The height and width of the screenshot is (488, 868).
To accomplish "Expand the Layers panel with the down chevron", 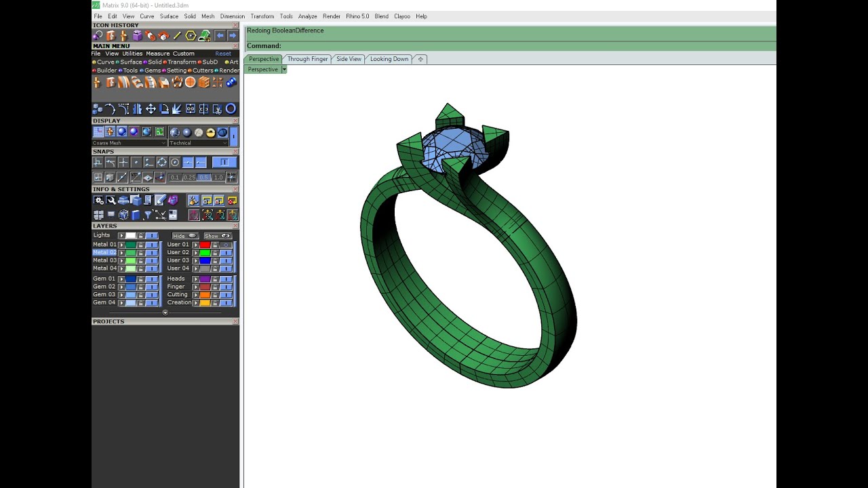I will point(165,312).
